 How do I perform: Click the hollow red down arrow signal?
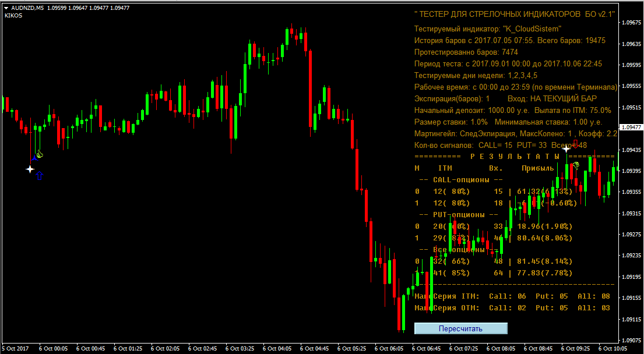pos(576,143)
